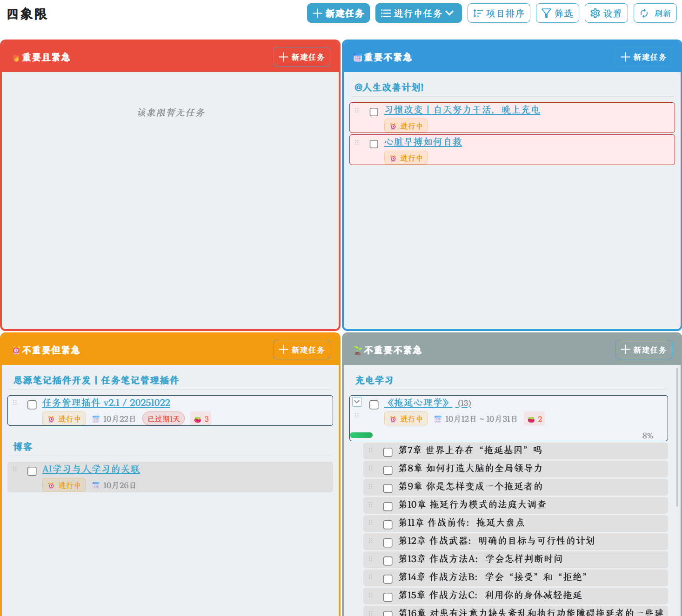Check the 习惯改变 task checkbox

click(374, 112)
